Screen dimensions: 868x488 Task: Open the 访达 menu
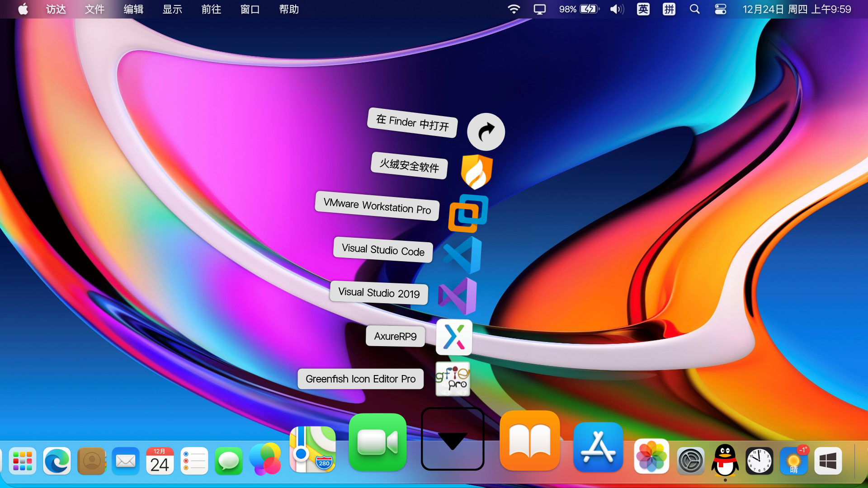coord(56,9)
